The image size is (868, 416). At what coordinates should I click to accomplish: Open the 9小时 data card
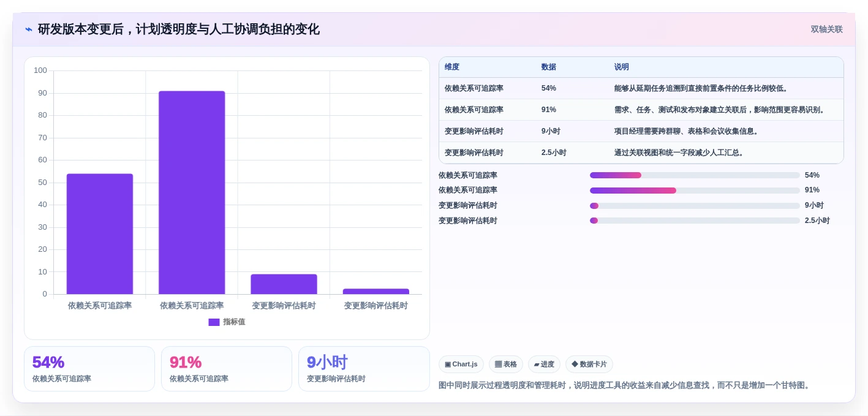coord(364,369)
